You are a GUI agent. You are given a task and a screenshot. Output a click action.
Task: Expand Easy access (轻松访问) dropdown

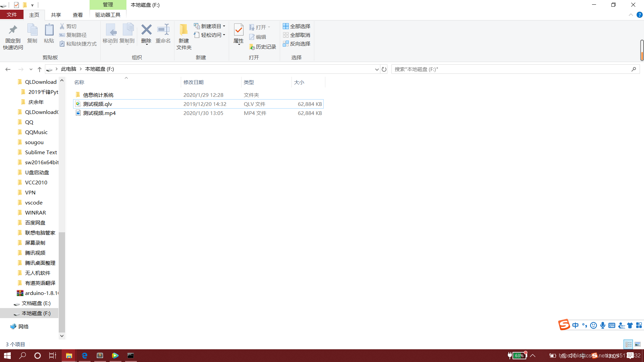(224, 35)
